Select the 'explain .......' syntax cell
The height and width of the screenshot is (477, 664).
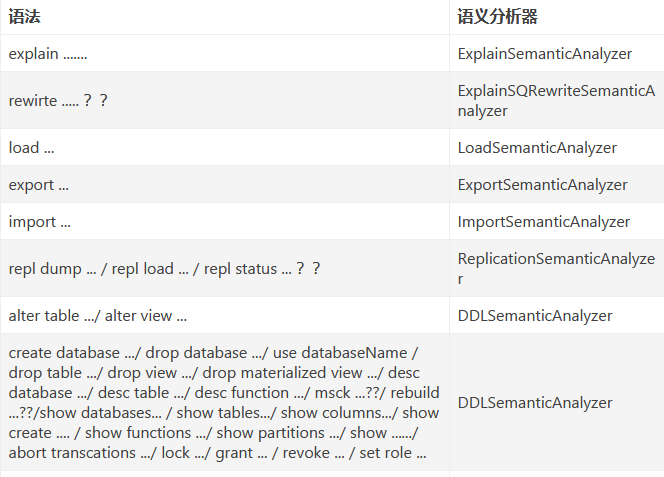pos(47,54)
